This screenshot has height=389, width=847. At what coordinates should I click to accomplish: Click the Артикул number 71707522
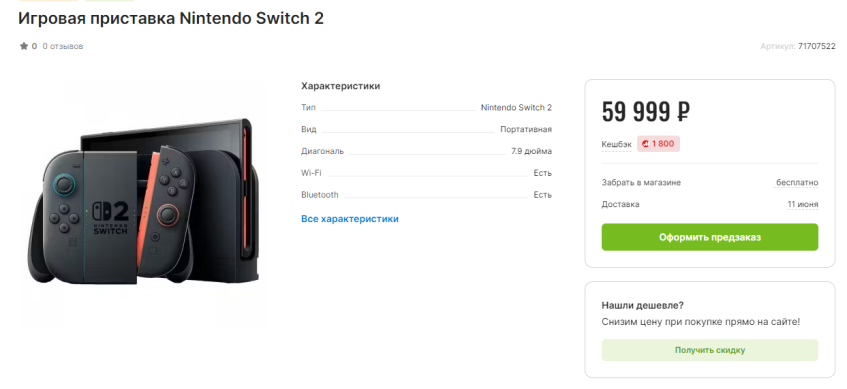[817, 46]
